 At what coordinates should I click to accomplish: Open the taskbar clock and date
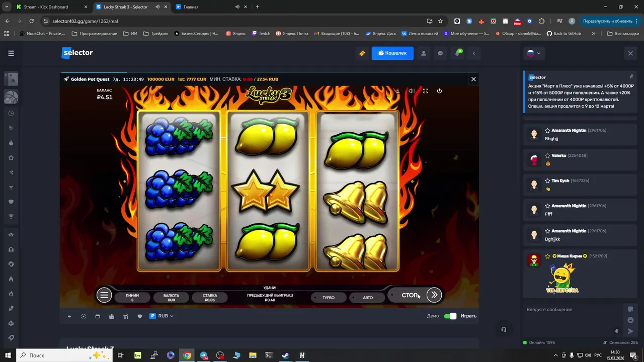615,355
